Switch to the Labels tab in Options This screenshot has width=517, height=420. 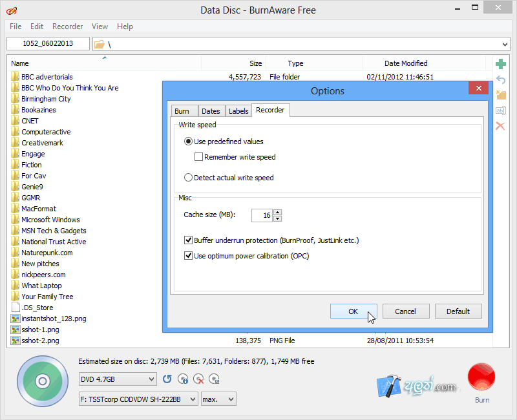238,110
